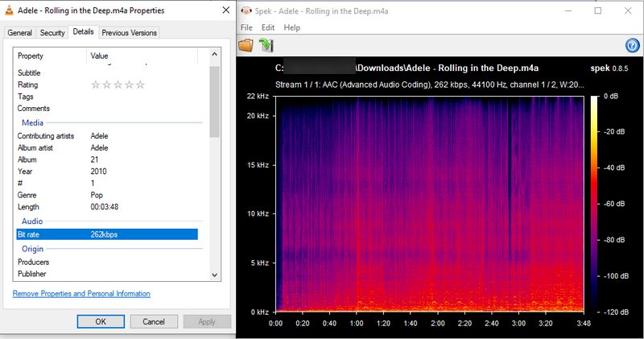The height and width of the screenshot is (339, 644).
Task: Close the Properties dialog
Action: click(226, 10)
